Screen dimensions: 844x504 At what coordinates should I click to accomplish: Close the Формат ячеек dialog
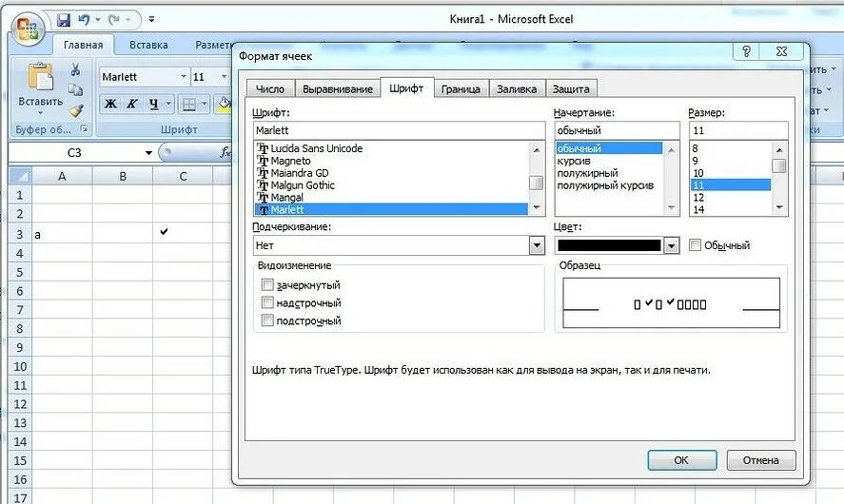click(x=781, y=51)
